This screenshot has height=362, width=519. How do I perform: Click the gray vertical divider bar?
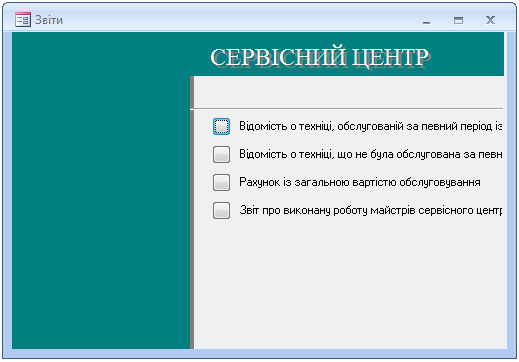[192, 212]
